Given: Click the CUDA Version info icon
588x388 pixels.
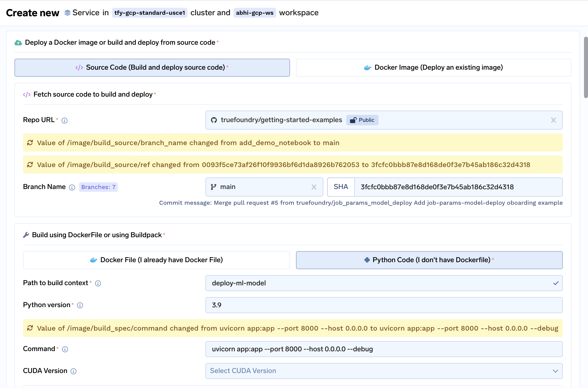Looking at the screenshot, I should coord(73,371).
